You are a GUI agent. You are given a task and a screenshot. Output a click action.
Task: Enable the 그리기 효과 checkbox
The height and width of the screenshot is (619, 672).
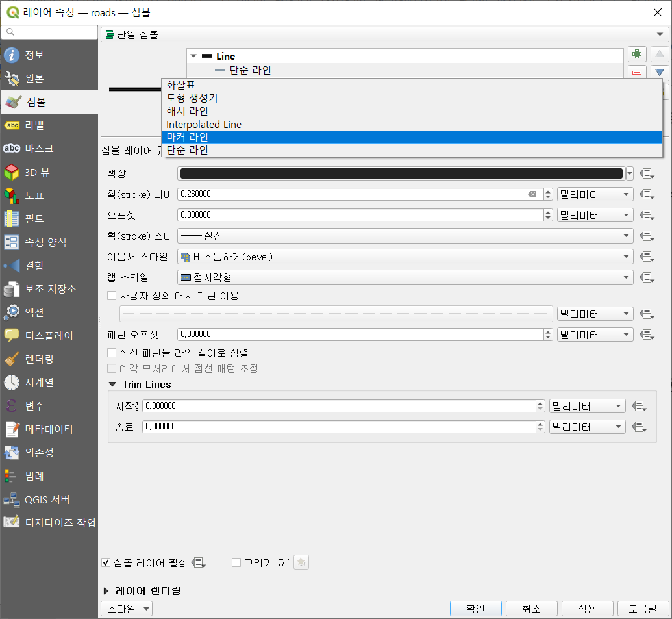click(236, 562)
